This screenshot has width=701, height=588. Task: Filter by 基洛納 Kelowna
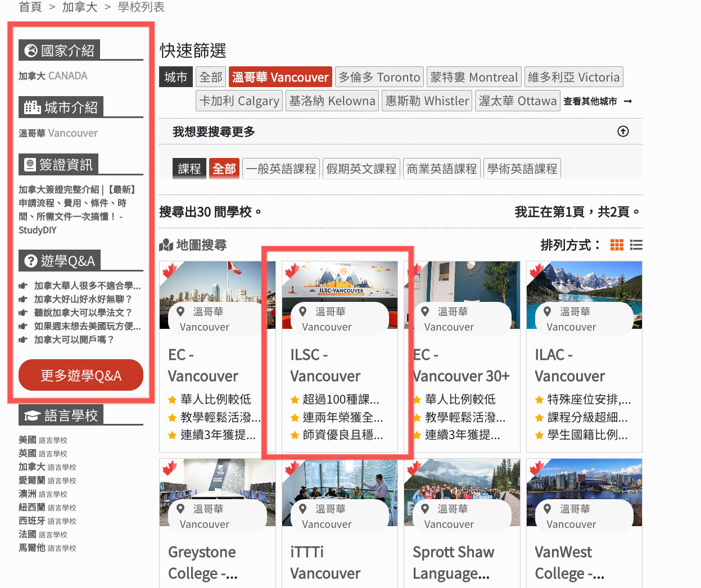(332, 101)
